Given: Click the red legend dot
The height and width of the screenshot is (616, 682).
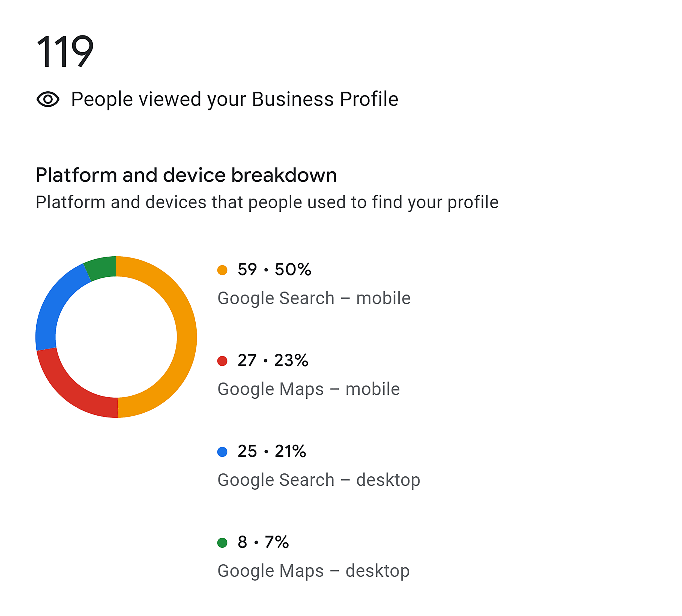Looking at the screenshot, I should click(222, 361).
